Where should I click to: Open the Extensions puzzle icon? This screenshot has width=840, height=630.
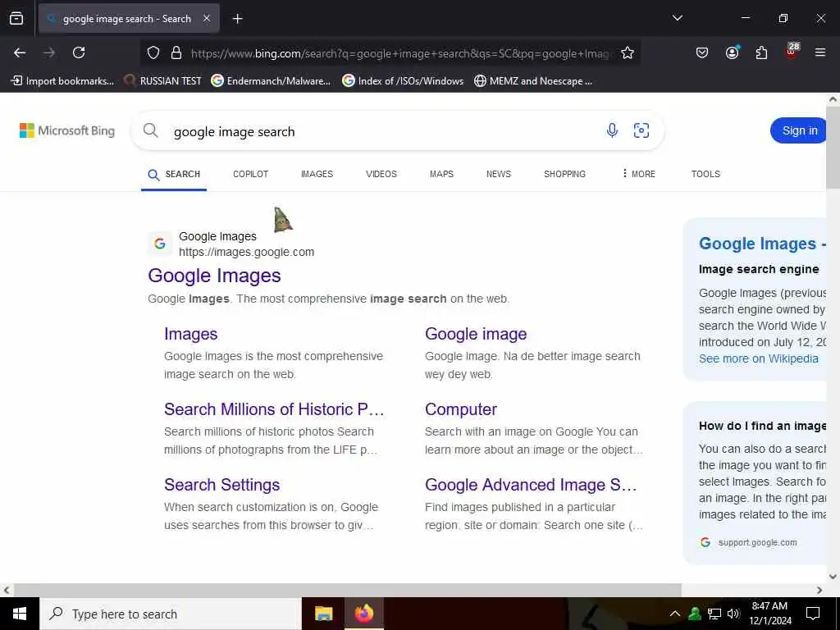pyautogui.click(x=761, y=52)
